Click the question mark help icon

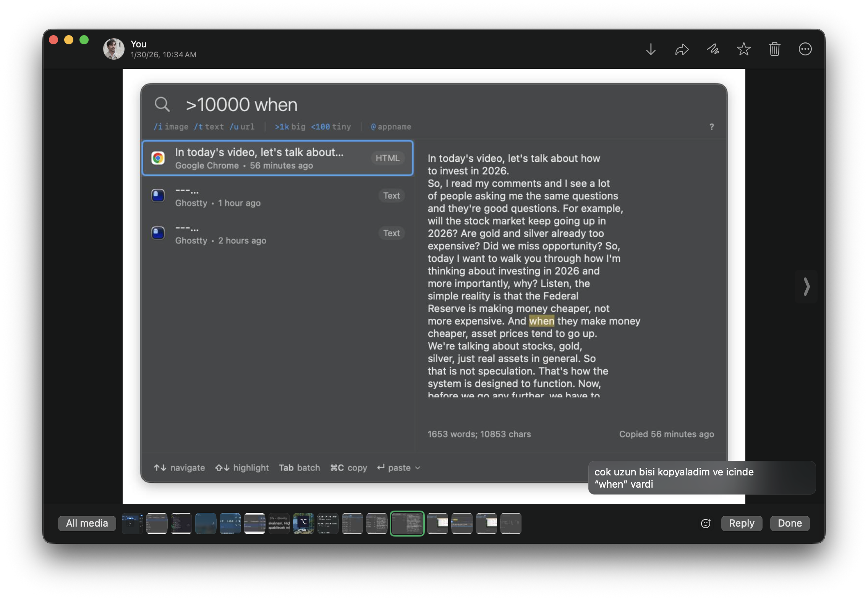pyautogui.click(x=711, y=127)
